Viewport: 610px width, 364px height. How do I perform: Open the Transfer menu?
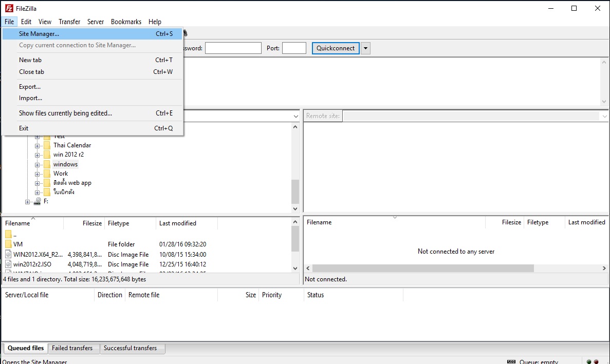pos(69,22)
